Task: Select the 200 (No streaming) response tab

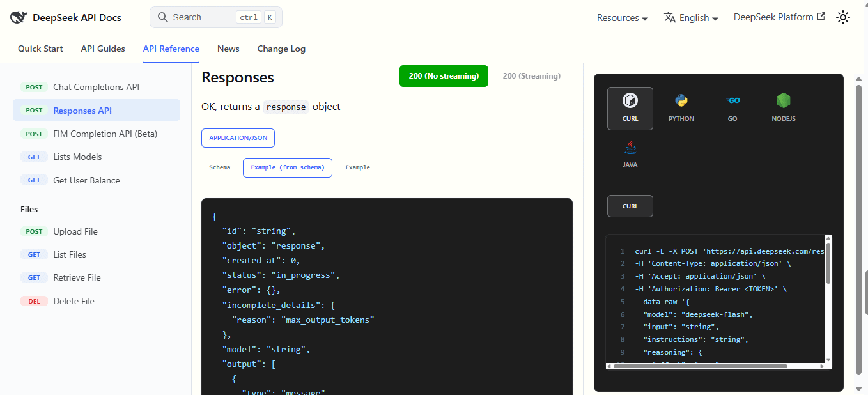Action: click(444, 76)
